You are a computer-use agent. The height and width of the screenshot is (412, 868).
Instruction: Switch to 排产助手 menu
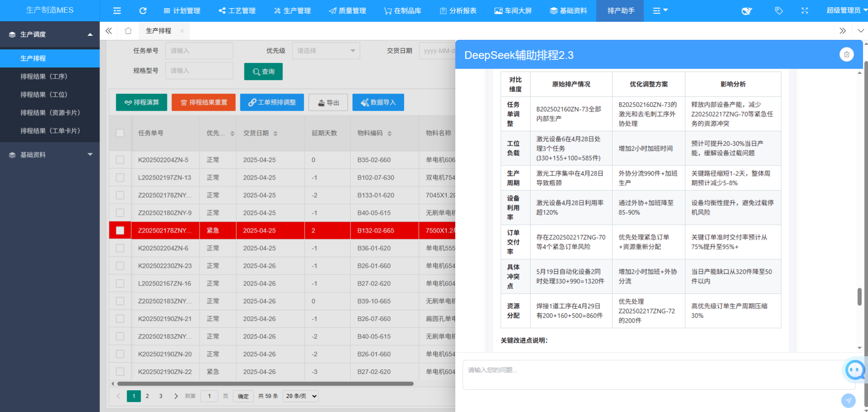[x=621, y=10]
